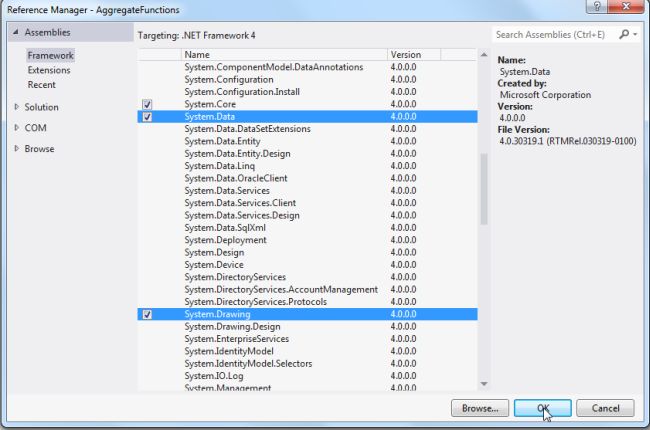
Task: Select the System.Device row
Action: (307, 265)
